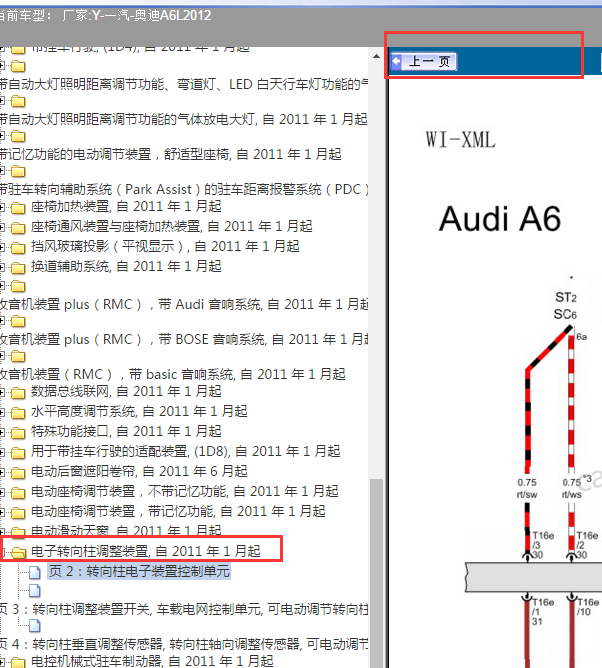Click folder icon above 气体放电大灯 entry
The height and width of the screenshot is (668, 602).
[18, 101]
